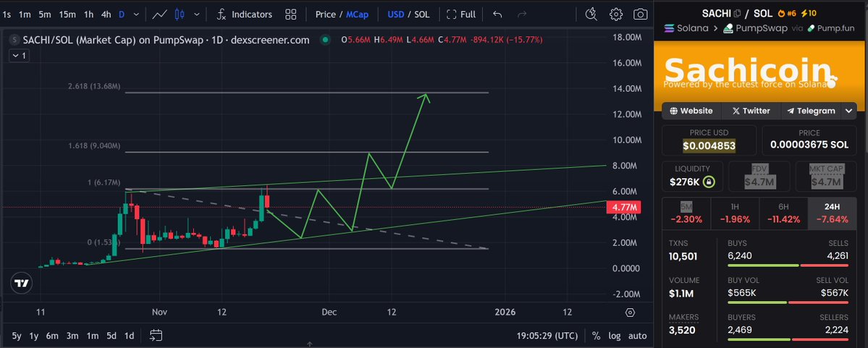
Task: Enter Full screen chart mode
Action: coord(461,14)
